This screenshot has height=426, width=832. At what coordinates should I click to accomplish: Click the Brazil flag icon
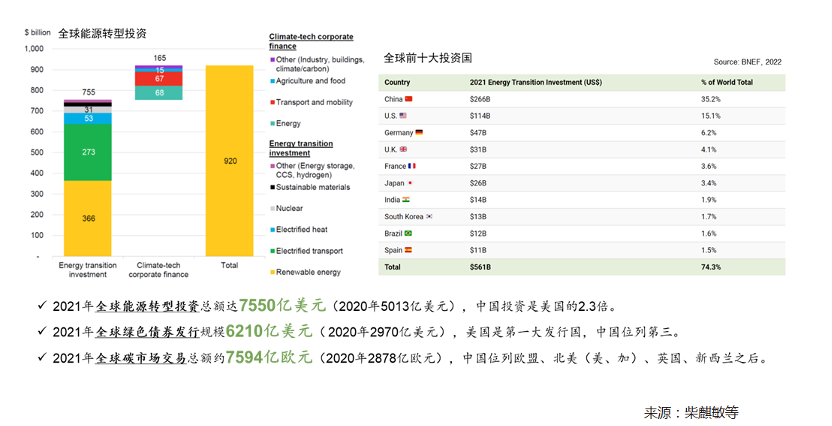(408, 232)
